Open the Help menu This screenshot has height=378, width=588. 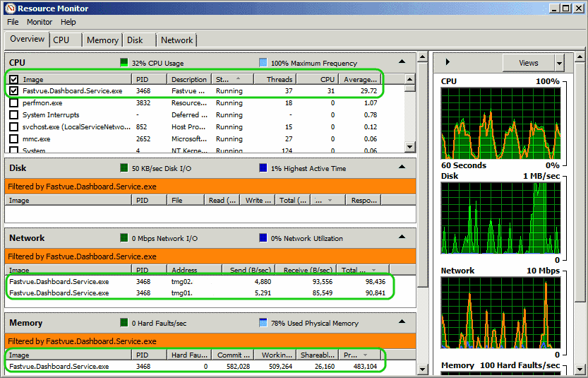point(68,22)
